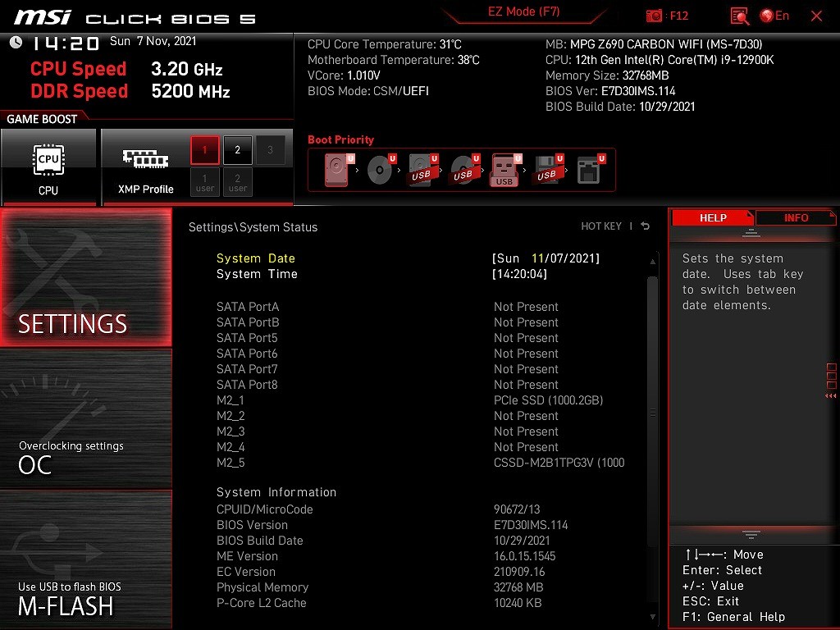
Task: Collapse the help panel top handle
Action: [x=751, y=233]
